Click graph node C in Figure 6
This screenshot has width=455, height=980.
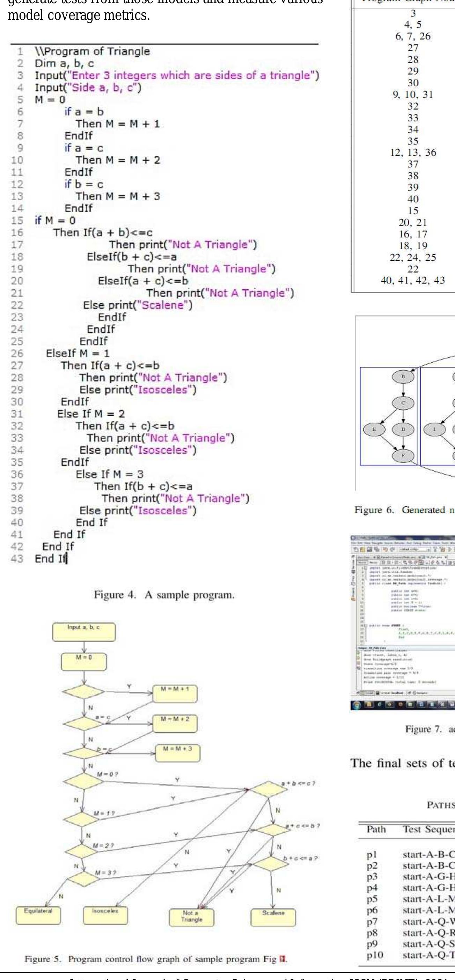[x=403, y=403]
